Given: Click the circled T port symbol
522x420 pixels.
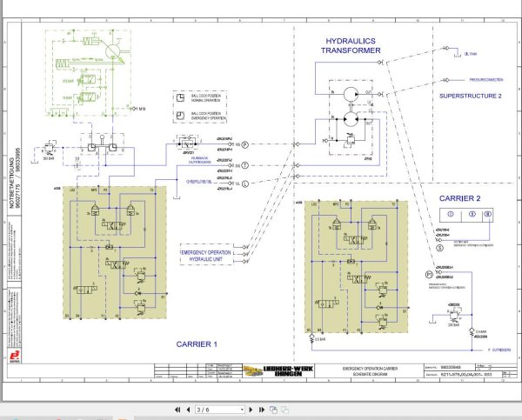Looking at the screenshot, I should point(245,165).
